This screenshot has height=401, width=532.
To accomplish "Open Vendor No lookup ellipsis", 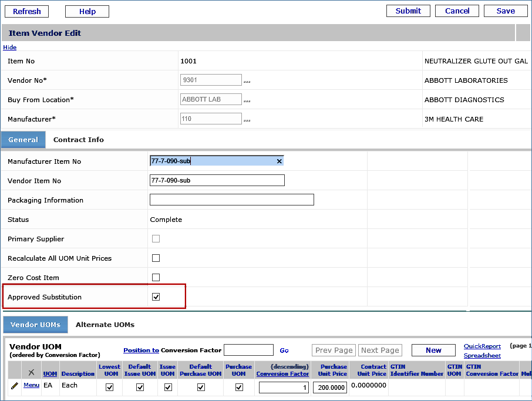I will point(247,81).
